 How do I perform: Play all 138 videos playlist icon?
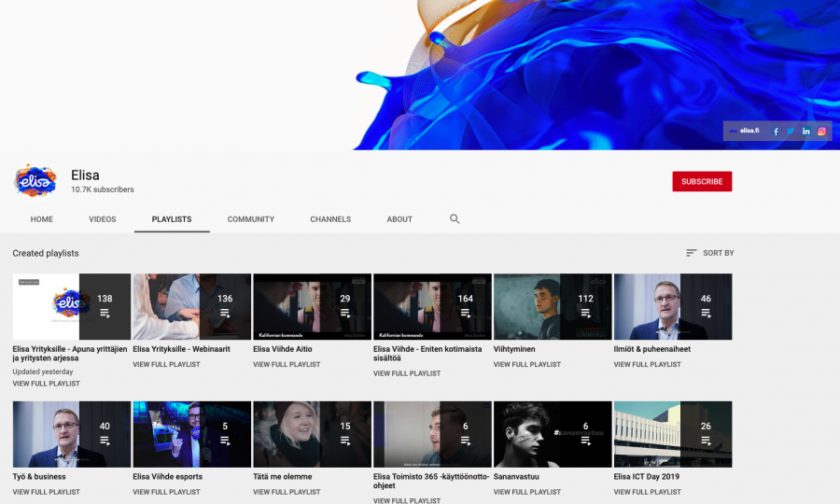point(105,313)
